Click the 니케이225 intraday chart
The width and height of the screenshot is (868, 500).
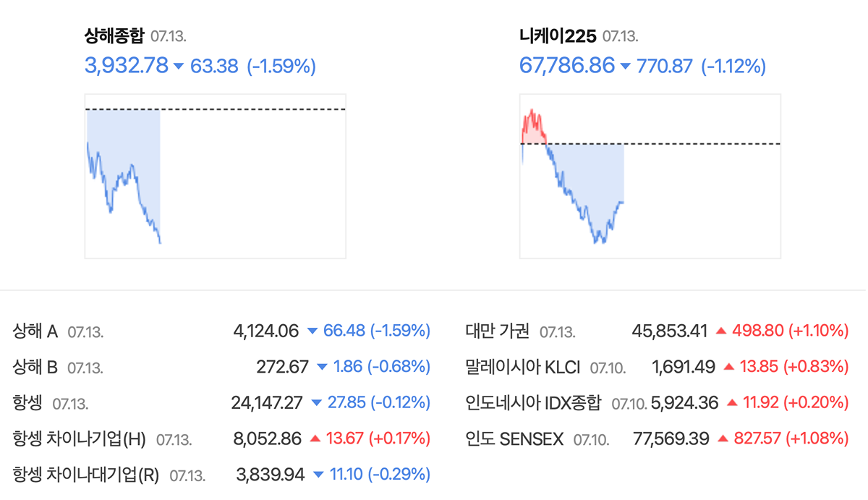[x=650, y=176]
